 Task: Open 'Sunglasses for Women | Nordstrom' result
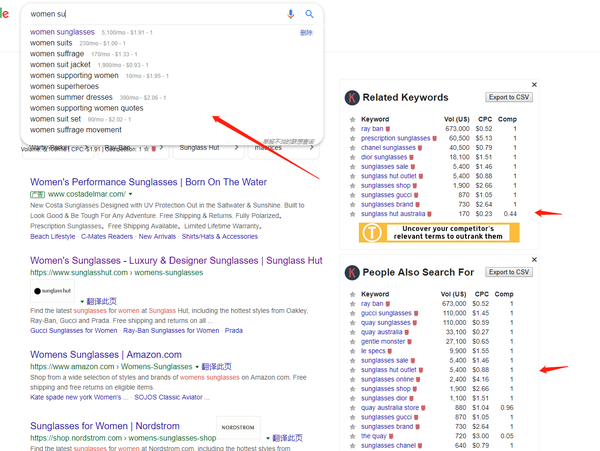105,426
